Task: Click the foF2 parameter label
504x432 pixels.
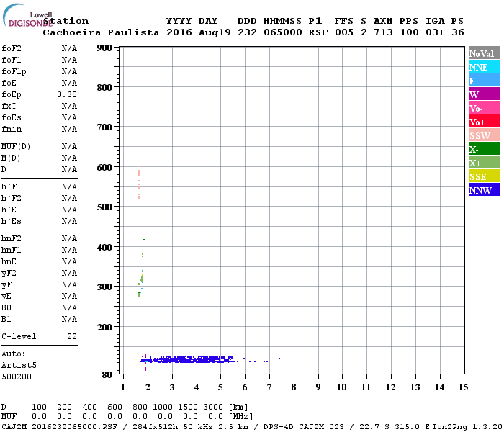Action: click(x=12, y=48)
